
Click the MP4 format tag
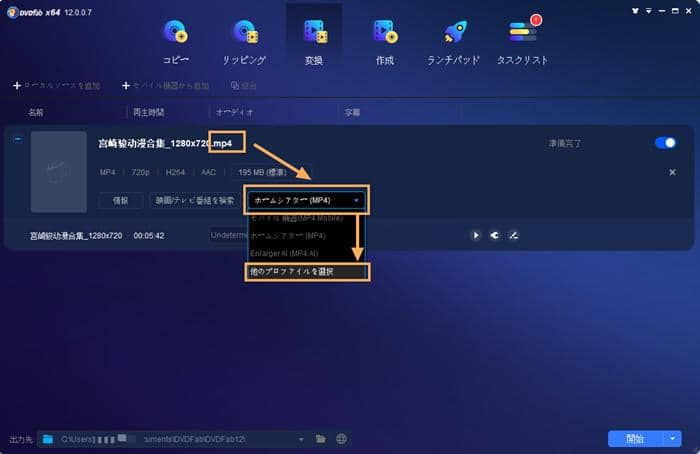(x=108, y=172)
